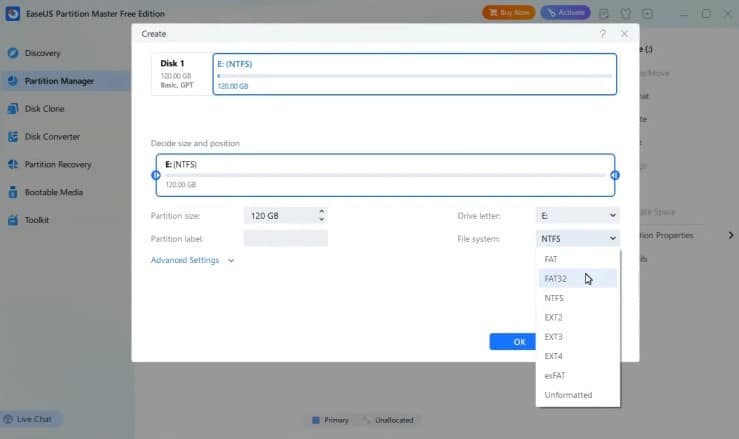Click the '120.00 GB' text under E: (NTFS) on Disk 1

[x=233, y=86]
